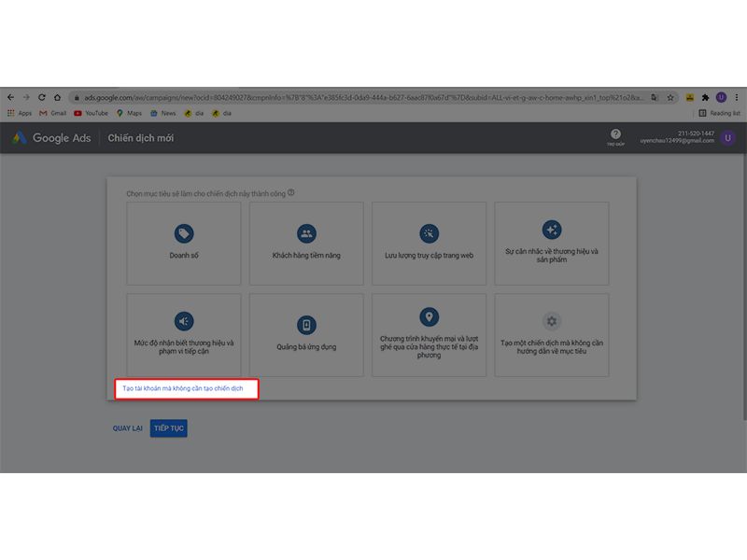The width and height of the screenshot is (747, 560).
Task: Choose campaign without goal guidance gear icon
Action: (x=551, y=322)
